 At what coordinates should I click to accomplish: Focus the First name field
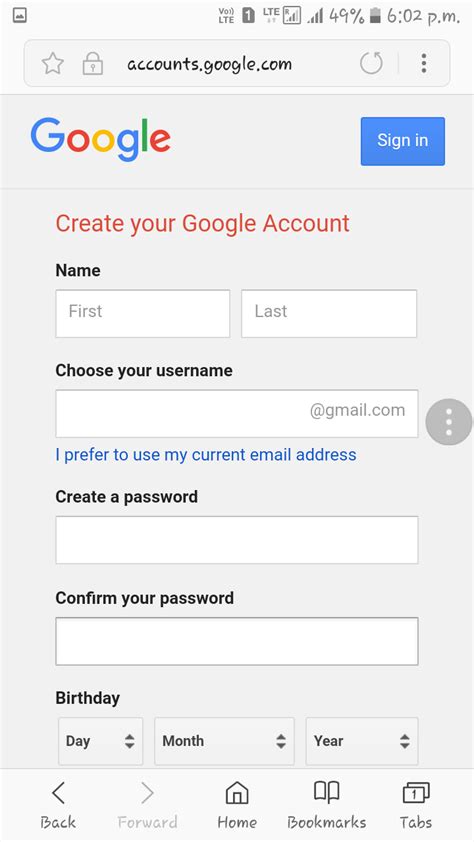(x=143, y=314)
